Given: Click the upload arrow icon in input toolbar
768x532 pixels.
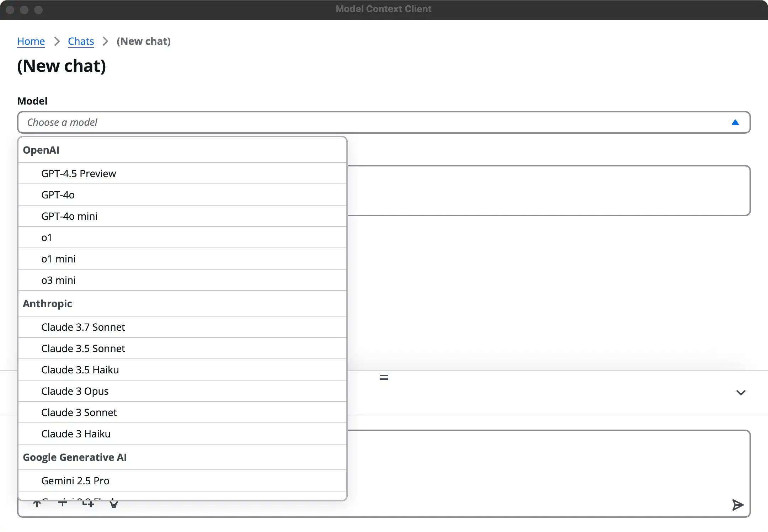Looking at the screenshot, I should tap(37, 504).
